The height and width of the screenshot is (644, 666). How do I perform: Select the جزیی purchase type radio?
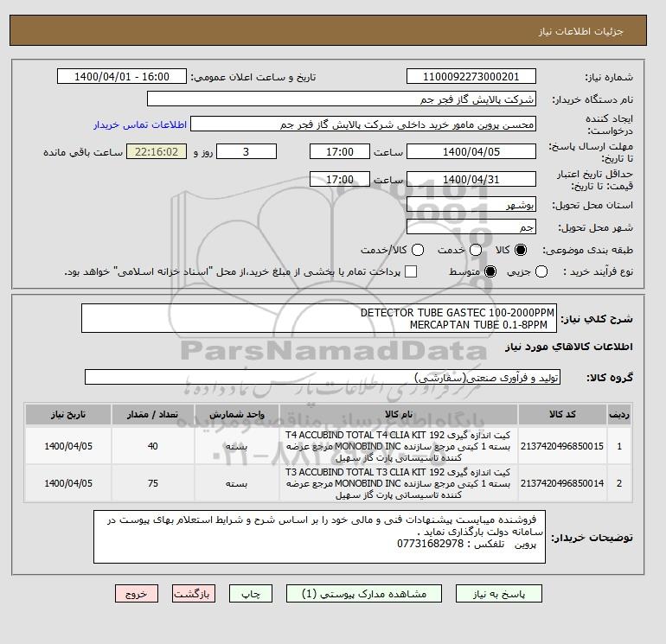[x=541, y=271]
